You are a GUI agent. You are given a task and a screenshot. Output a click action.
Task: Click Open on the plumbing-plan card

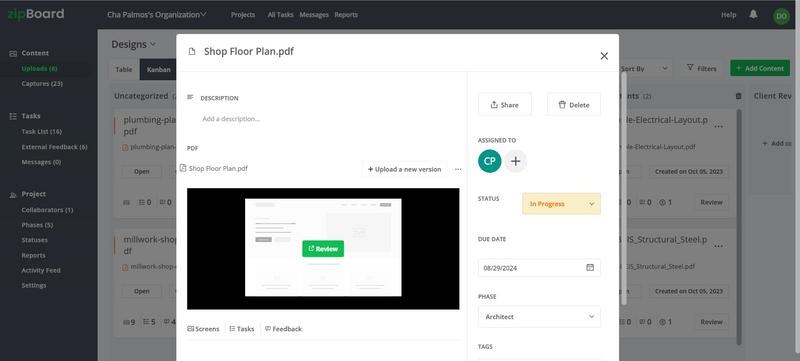141,171
